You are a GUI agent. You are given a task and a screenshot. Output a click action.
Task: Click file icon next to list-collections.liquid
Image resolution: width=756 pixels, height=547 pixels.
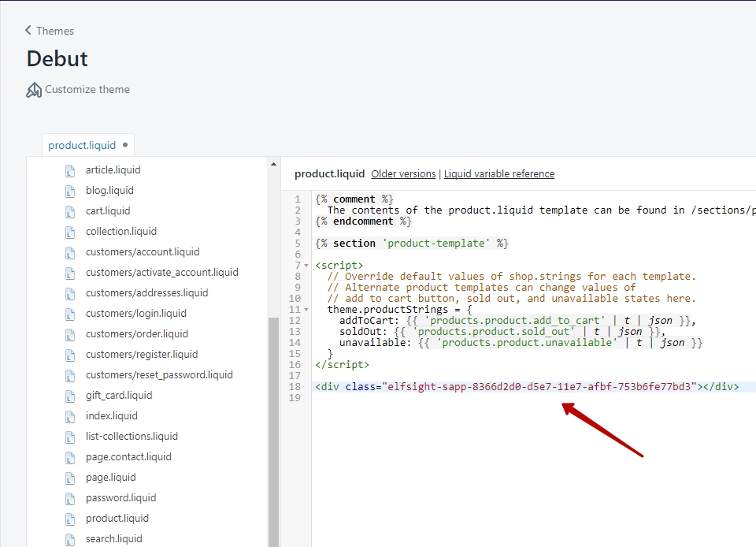(70, 437)
